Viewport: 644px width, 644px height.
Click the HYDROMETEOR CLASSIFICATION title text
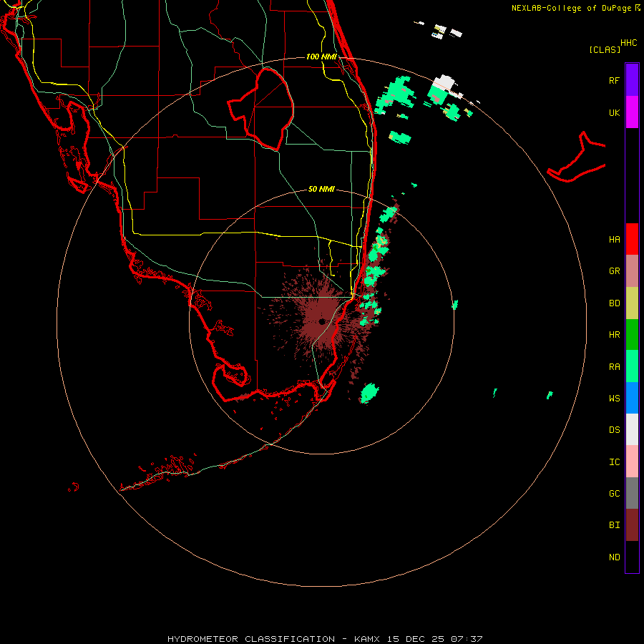[x=251, y=639]
